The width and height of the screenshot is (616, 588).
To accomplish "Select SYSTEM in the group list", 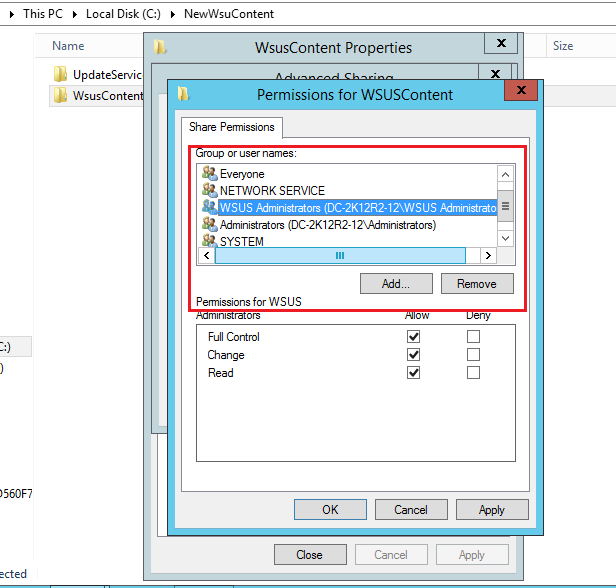I will 242,241.
